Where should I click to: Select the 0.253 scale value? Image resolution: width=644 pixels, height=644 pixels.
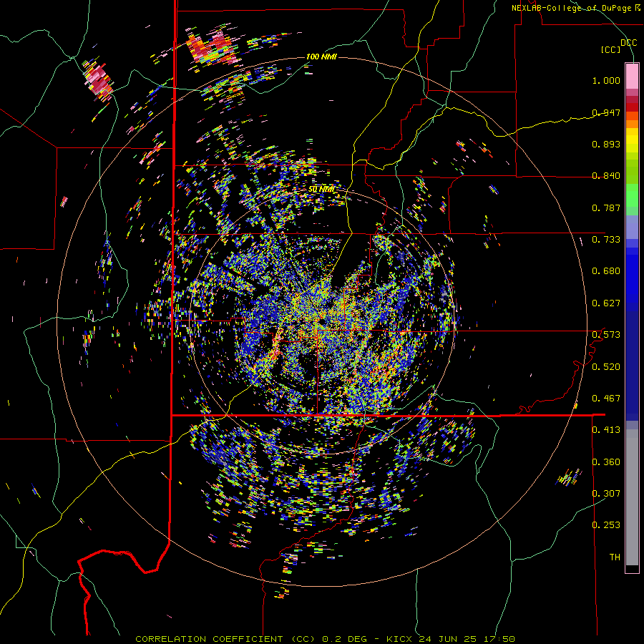pyautogui.click(x=606, y=525)
